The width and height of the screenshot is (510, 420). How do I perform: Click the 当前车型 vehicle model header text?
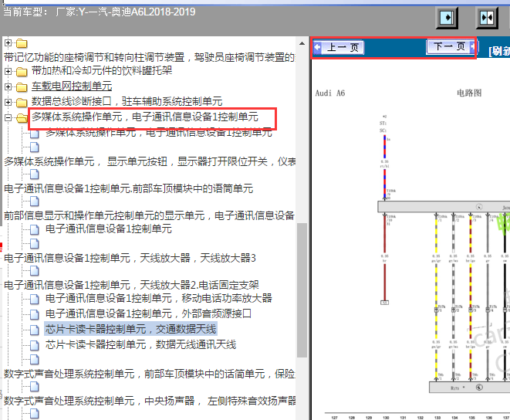point(100,12)
